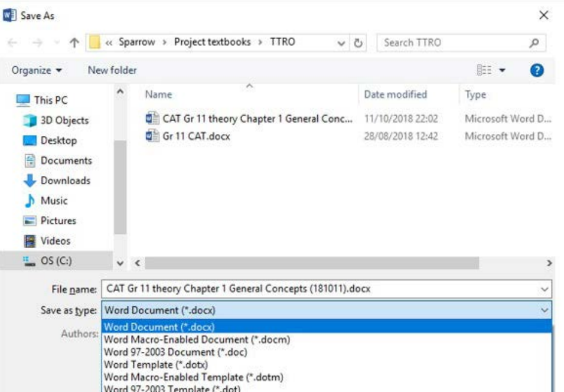Screen dimensions: 564x392
Task: Click the navigation pane scrollbar thumb
Action: click(120, 187)
